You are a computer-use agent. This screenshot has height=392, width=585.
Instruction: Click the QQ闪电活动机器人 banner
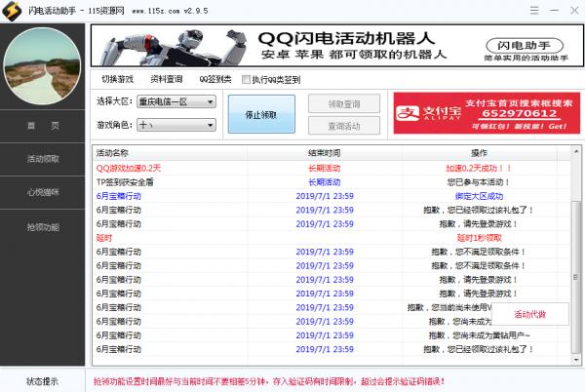[x=337, y=46]
